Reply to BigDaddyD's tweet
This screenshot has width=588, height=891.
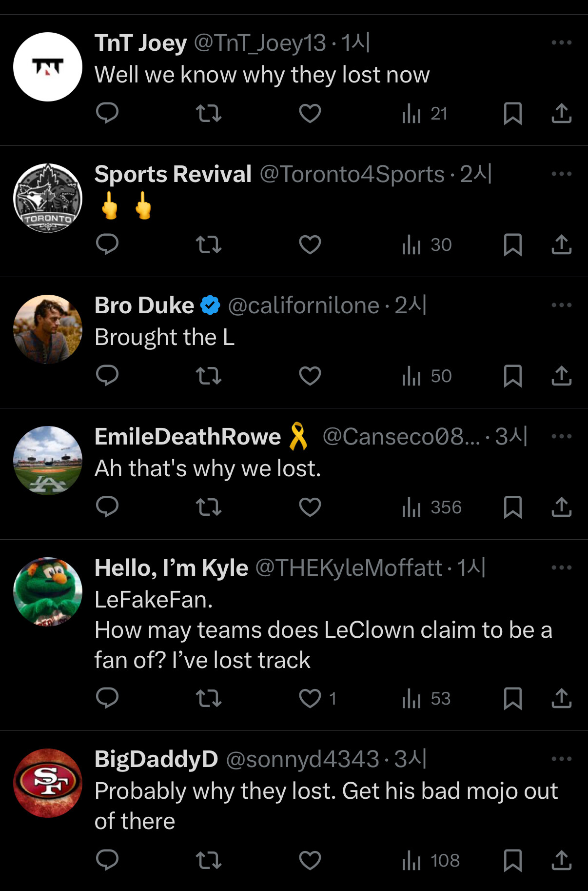click(x=107, y=860)
